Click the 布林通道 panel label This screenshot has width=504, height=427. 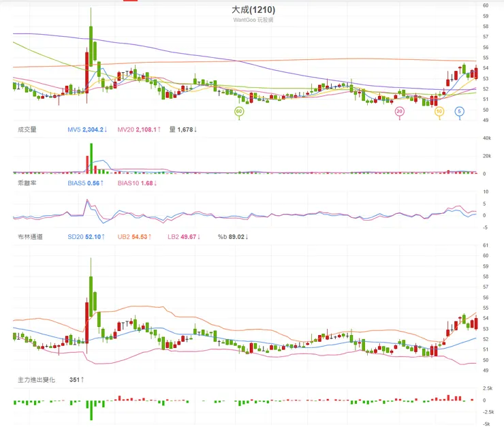pos(30,237)
